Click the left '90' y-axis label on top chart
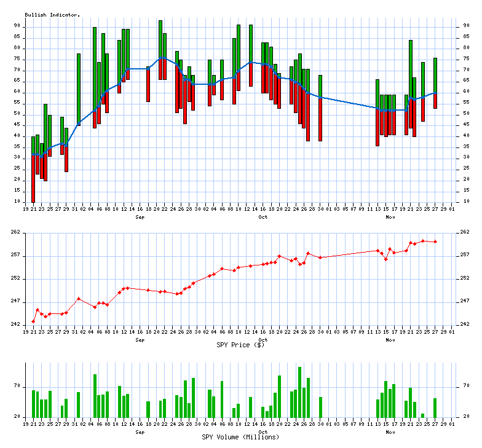The height and width of the screenshot is (448, 482). 18,26
